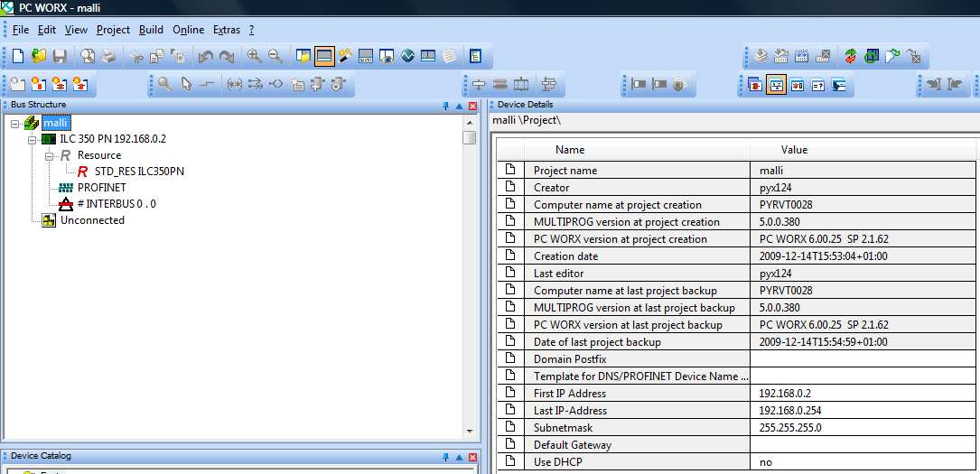Click the globe waveform logic analyzer icon

(407, 56)
